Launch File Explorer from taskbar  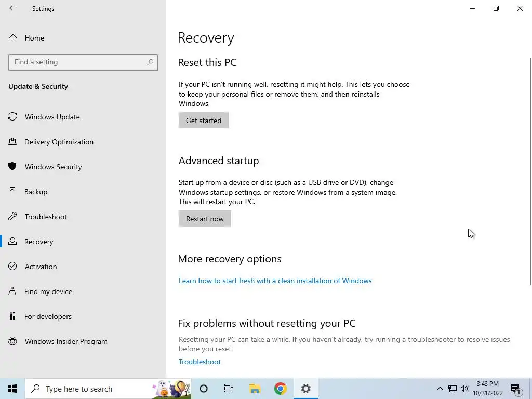(255, 389)
